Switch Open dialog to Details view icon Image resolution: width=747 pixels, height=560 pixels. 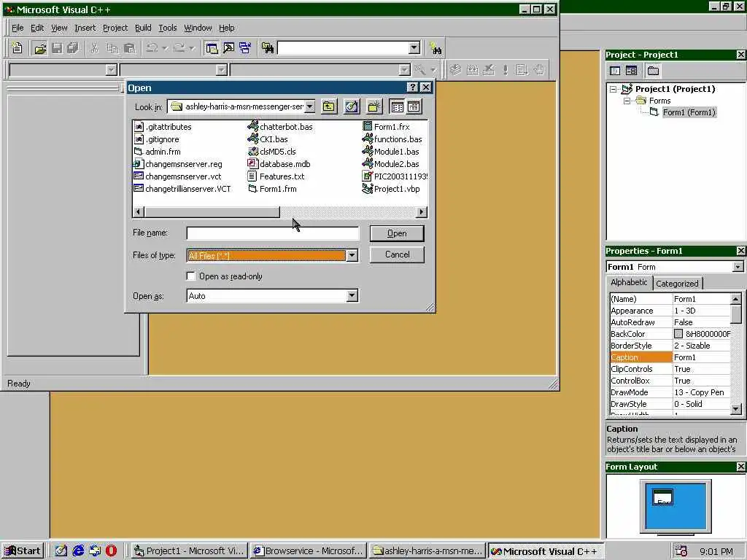414,106
